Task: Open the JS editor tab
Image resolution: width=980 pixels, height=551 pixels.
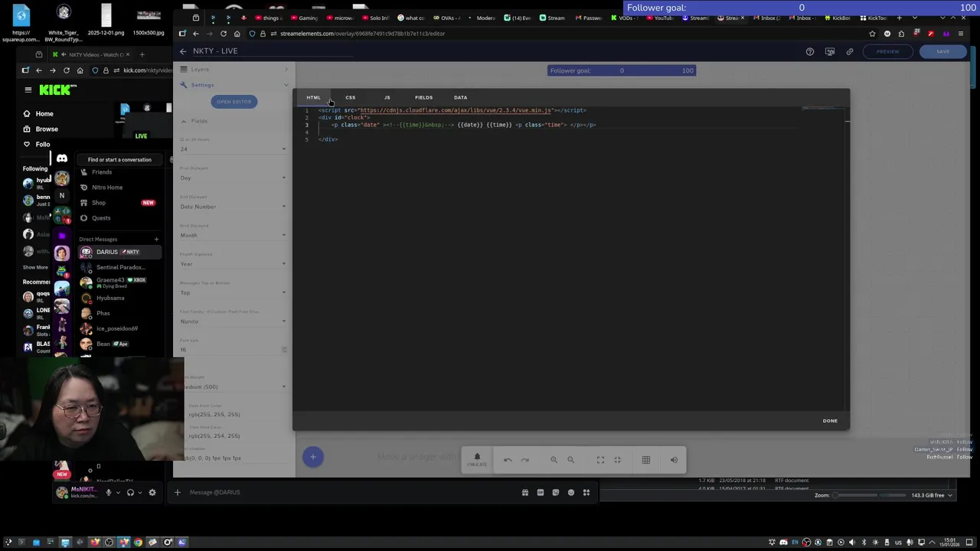Action: pyautogui.click(x=387, y=97)
